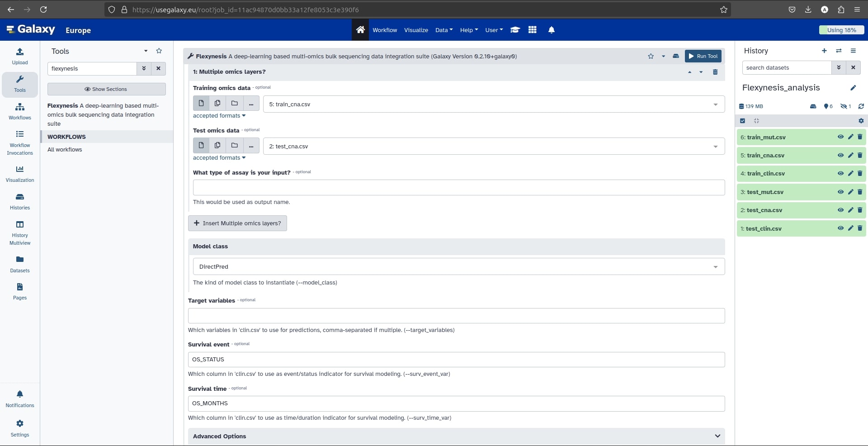Open the Test omics data dropdown
This screenshot has width=868, height=446.
[x=494, y=146]
